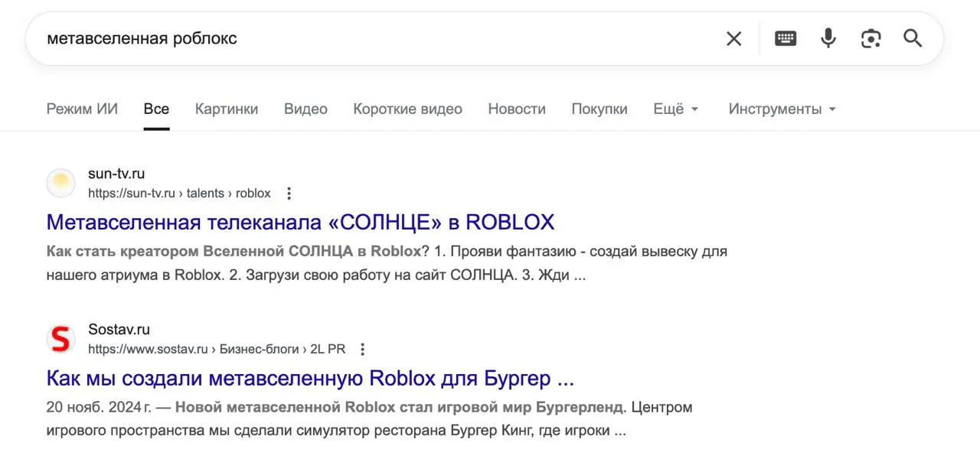Open Sostav.ru result three-dot menu
This screenshot has width=980, height=459.
click(363, 350)
